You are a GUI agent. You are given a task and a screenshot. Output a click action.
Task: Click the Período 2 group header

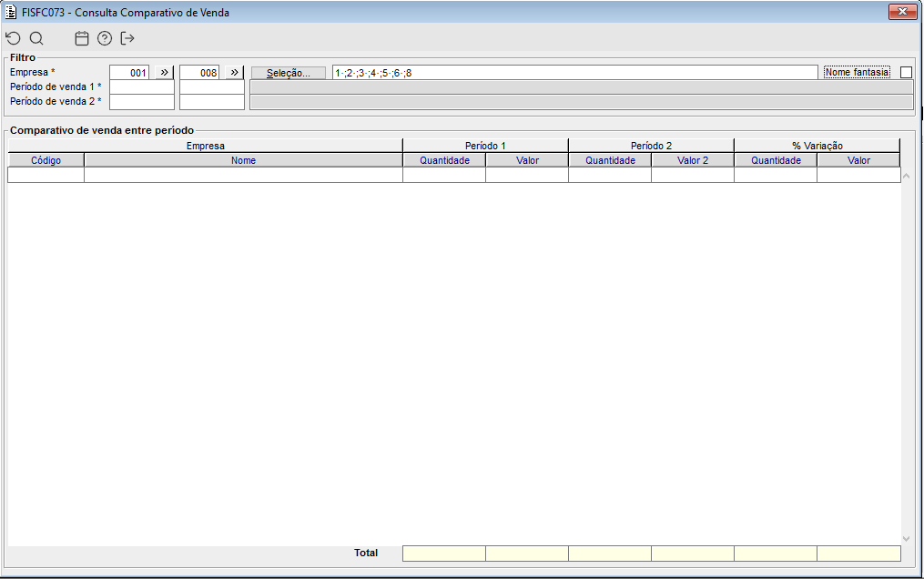(651, 146)
